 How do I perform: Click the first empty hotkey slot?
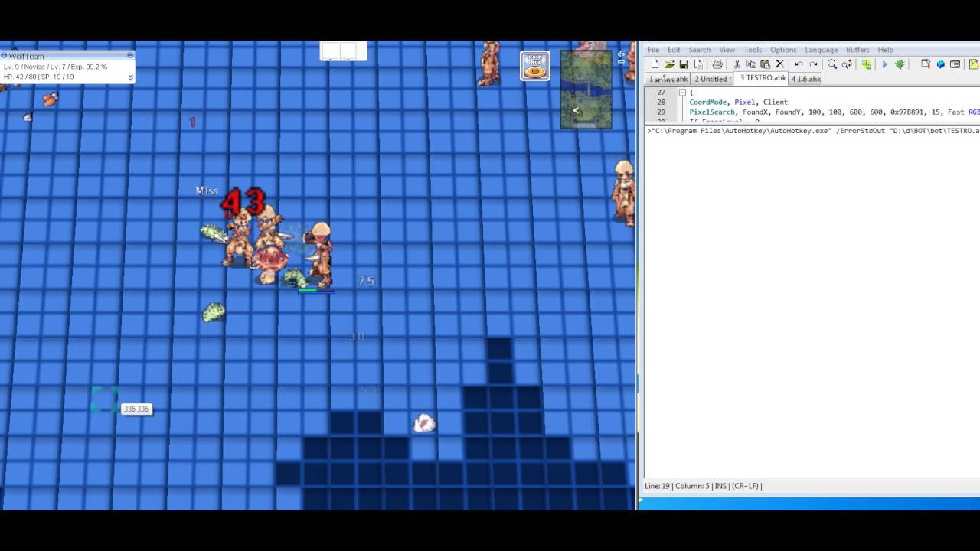click(330, 51)
